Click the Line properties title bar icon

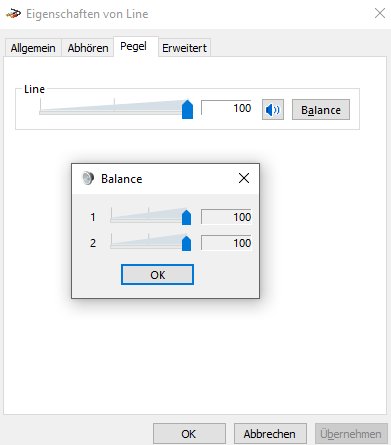(x=13, y=14)
